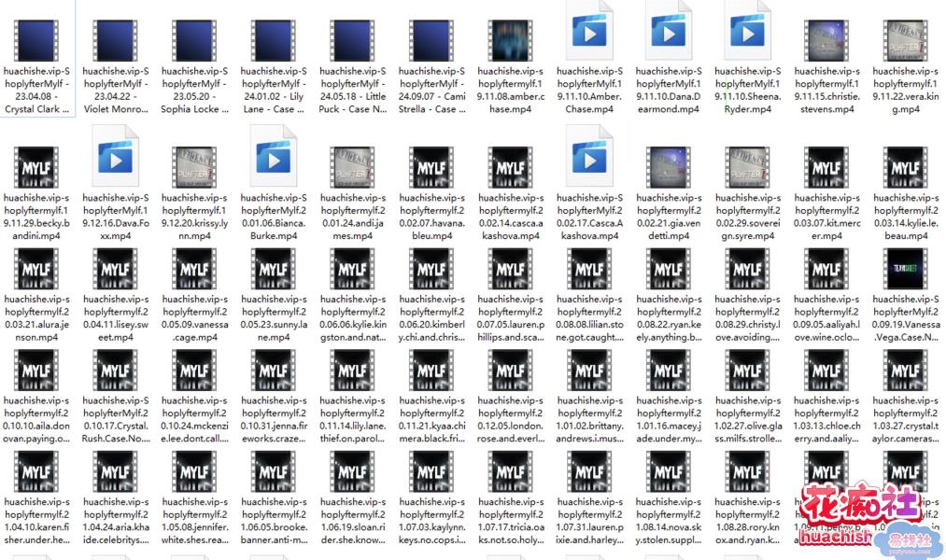The height and width of the screenshot is (560, 946).
Task: Select the file name containing "20.06.20.kimberly.chi"
Action: [431, 318]
